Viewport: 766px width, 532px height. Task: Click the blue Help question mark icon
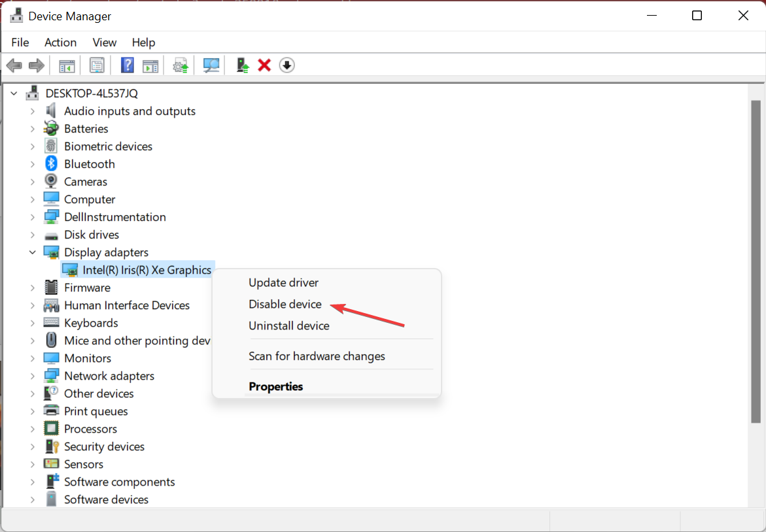[x=127, y=65]
